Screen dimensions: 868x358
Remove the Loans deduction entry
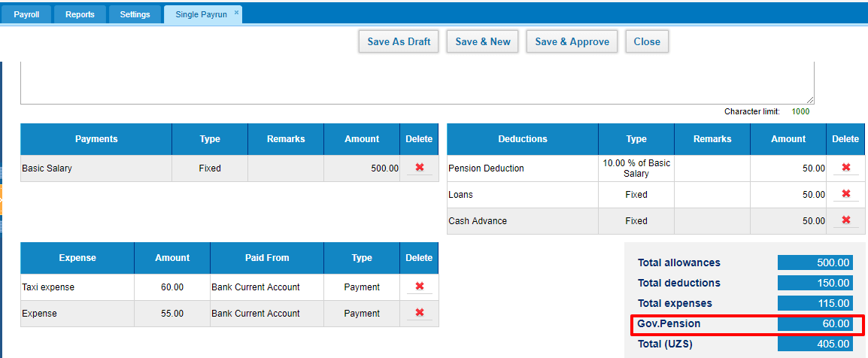pyautogui.click(x=845, y=193)
